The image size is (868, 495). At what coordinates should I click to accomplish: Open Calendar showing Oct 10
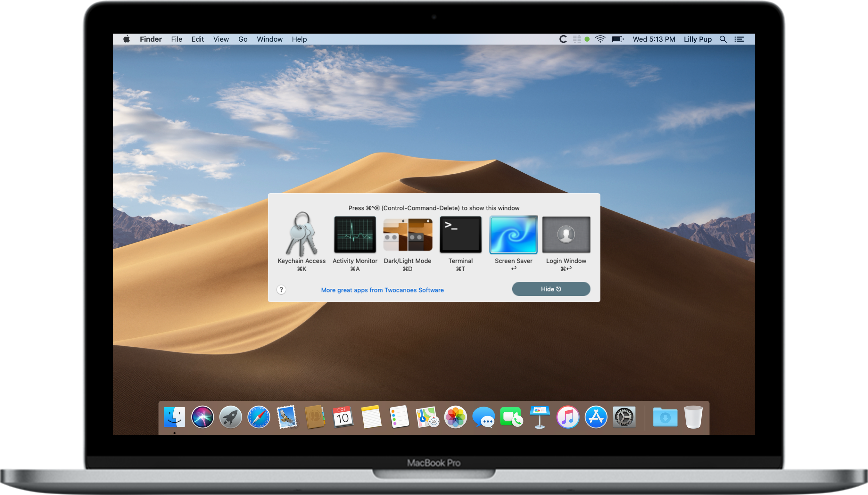tap(343, 417)
